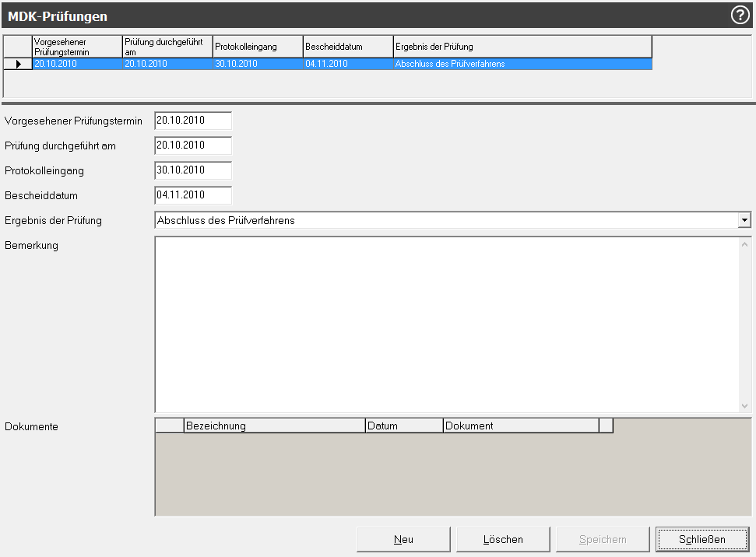
Task: Click Bescheiddatum column header in top grid
Action: (x=347, y=47)
